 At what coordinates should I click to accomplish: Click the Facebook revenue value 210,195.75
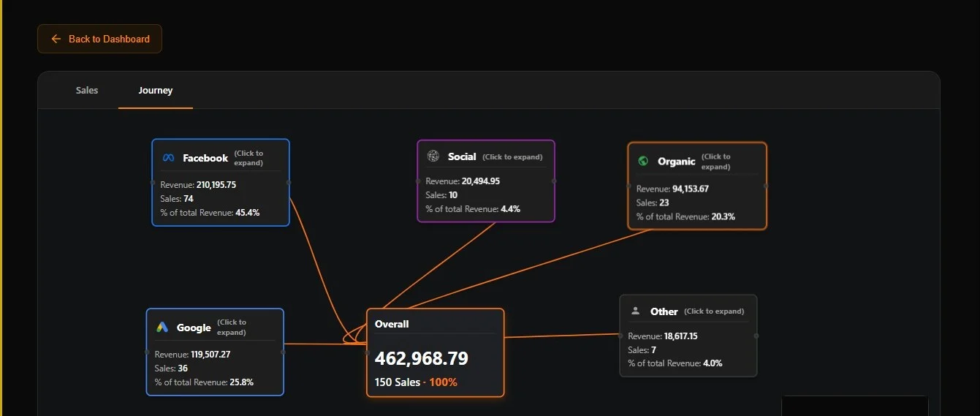(x=216, y=185)
